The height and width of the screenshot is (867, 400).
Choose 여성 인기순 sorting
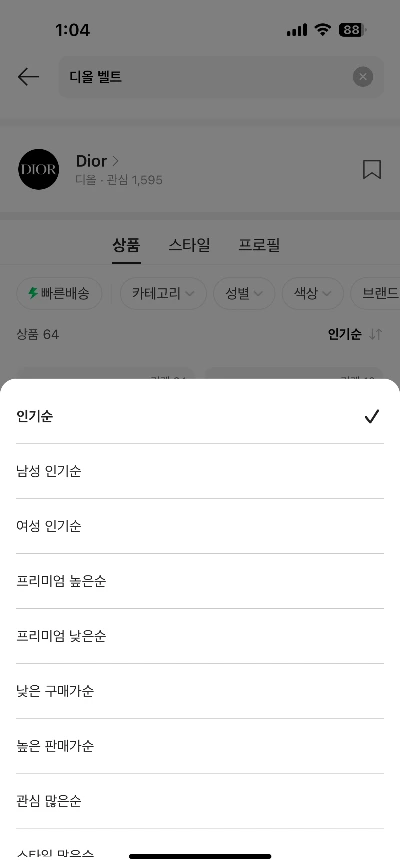(x=200, y=526)
